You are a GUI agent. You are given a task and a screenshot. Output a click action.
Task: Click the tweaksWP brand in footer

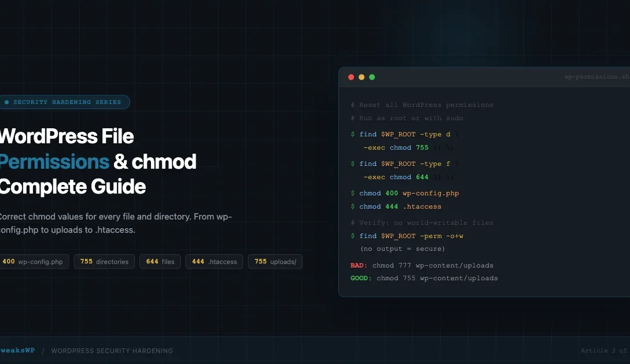[17, 351]
